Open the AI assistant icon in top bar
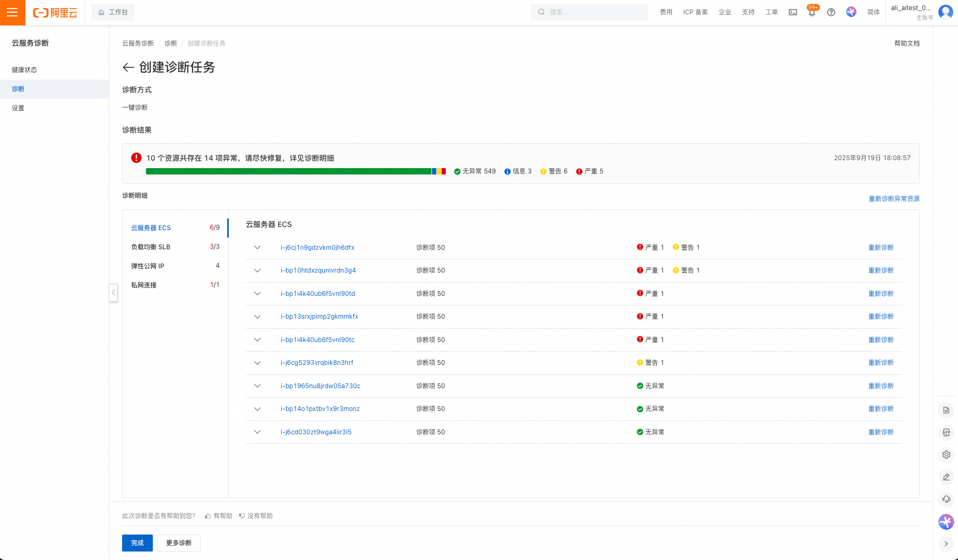The width and height of the screenshot is (958, 560). 851,12
